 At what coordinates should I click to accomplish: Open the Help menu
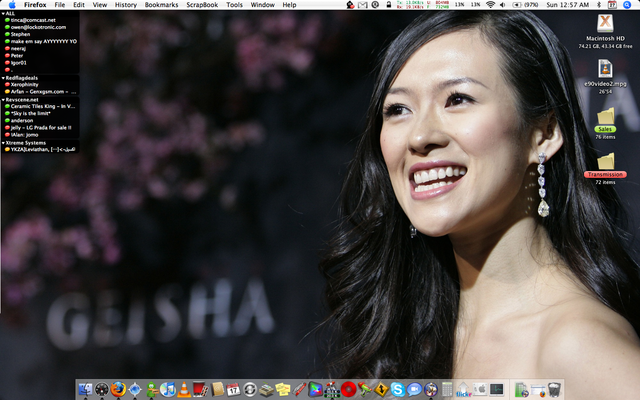289,5
